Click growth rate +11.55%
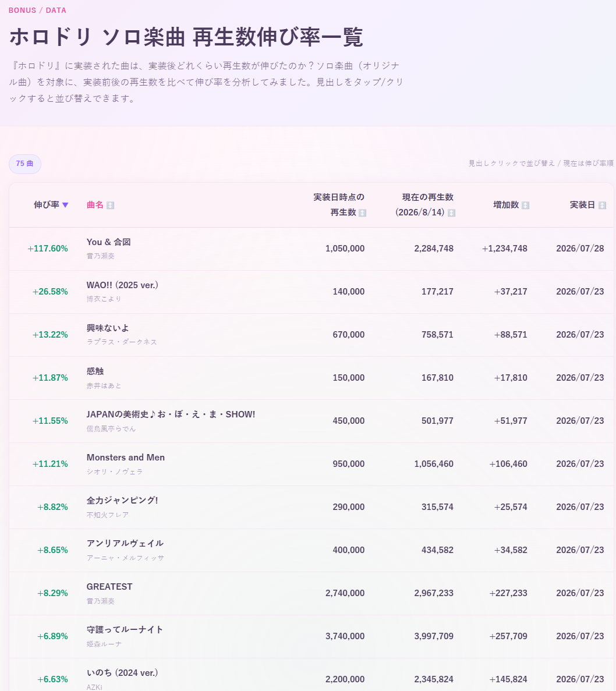Screen dimensions: 616x691 pyautogui.click(x=50, y=421)
